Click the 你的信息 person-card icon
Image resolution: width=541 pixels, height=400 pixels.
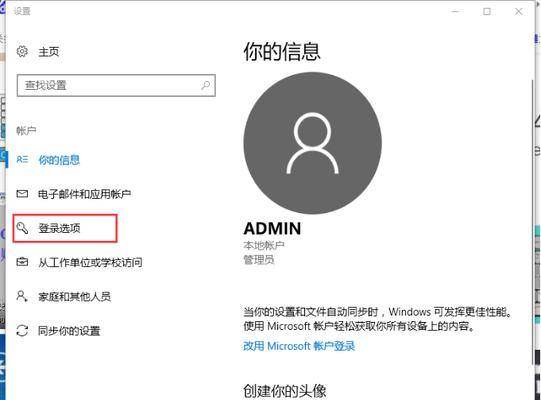(22, 159)
